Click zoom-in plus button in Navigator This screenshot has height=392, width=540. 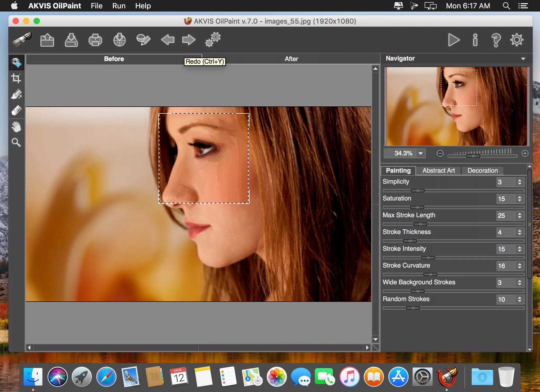pyautogui.click(x=525, y=153)
